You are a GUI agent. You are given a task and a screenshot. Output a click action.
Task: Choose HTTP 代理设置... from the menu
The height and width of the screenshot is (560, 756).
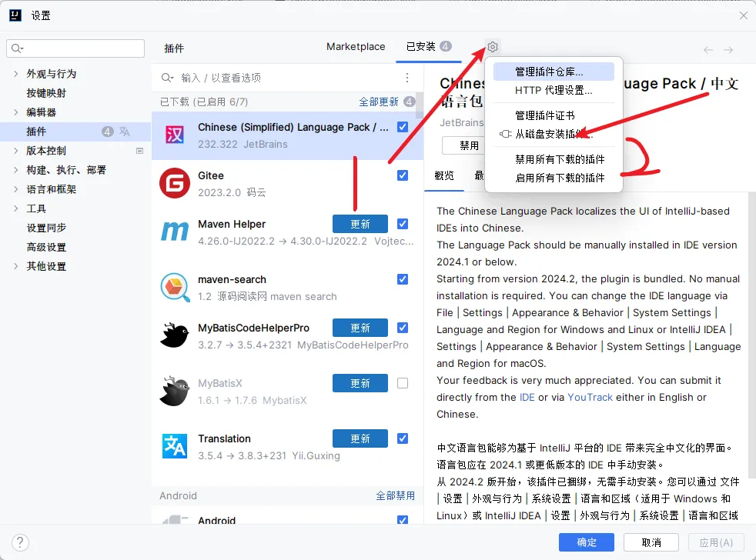(554, 91)
